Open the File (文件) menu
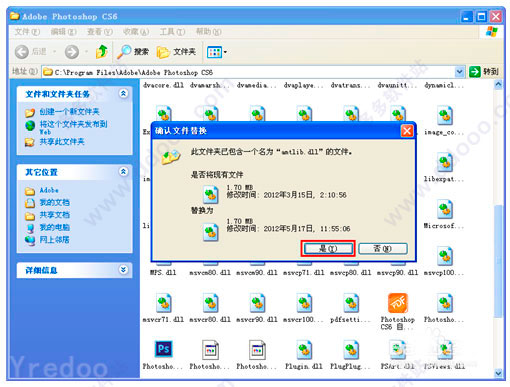 (x=27, y=32)
